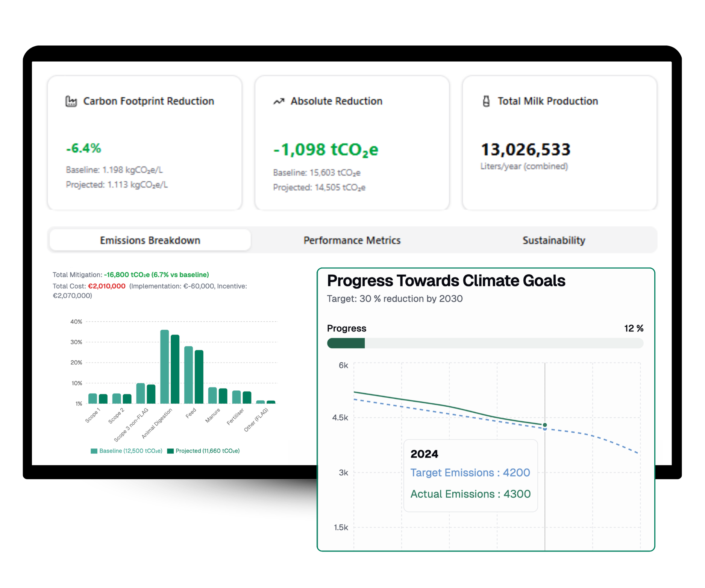Screen dimensions: 705x588
Task: Click the Animal Digestion baseline bar
Action: point(164,367)
